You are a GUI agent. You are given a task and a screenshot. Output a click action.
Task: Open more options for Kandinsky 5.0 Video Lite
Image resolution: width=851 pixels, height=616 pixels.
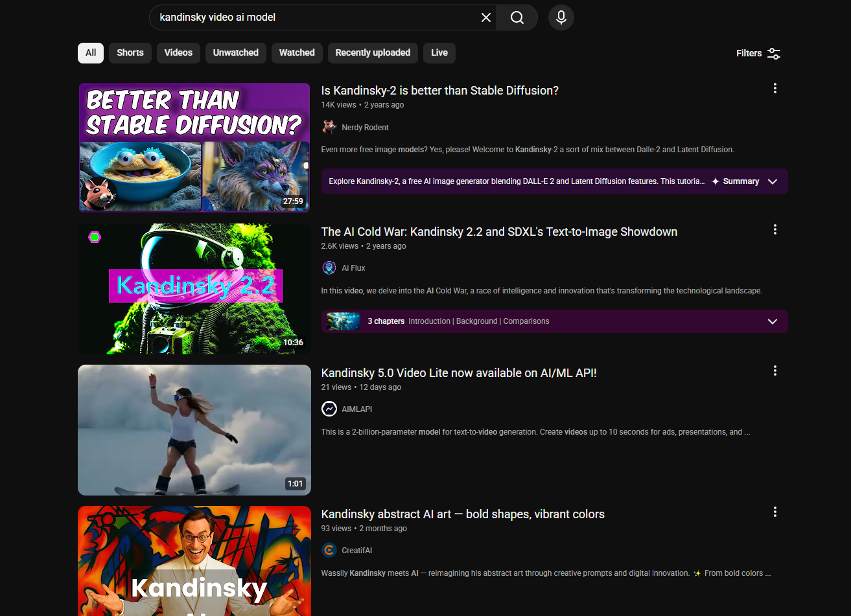(x=775, y=371)
